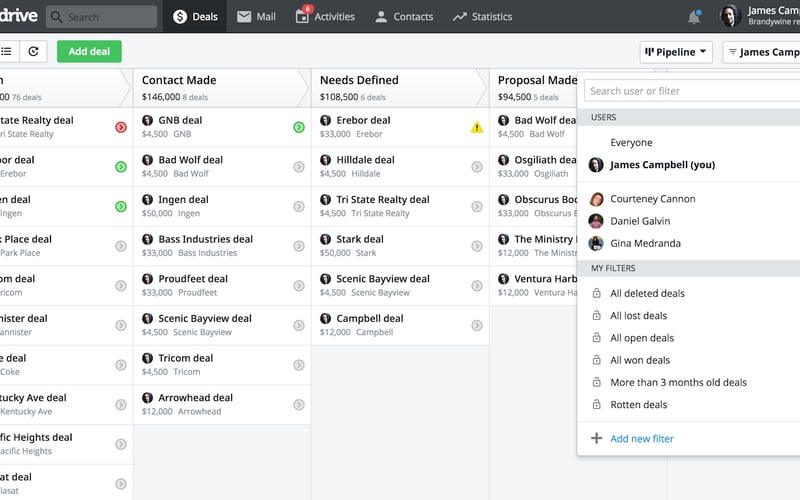Viewport: 800px width, 500px height.
Task: Click activity icon on Contact Made Bad Wolf deal
Action: 299,167
